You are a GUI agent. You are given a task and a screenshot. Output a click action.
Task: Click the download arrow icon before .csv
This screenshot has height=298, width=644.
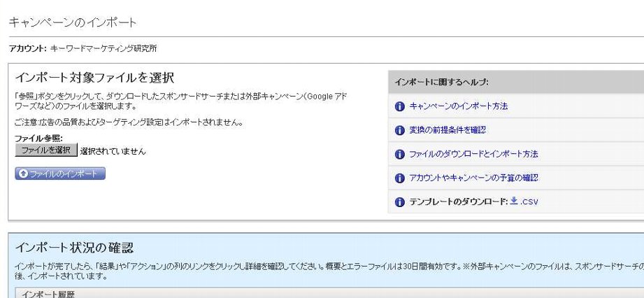[x=514, y=201]
